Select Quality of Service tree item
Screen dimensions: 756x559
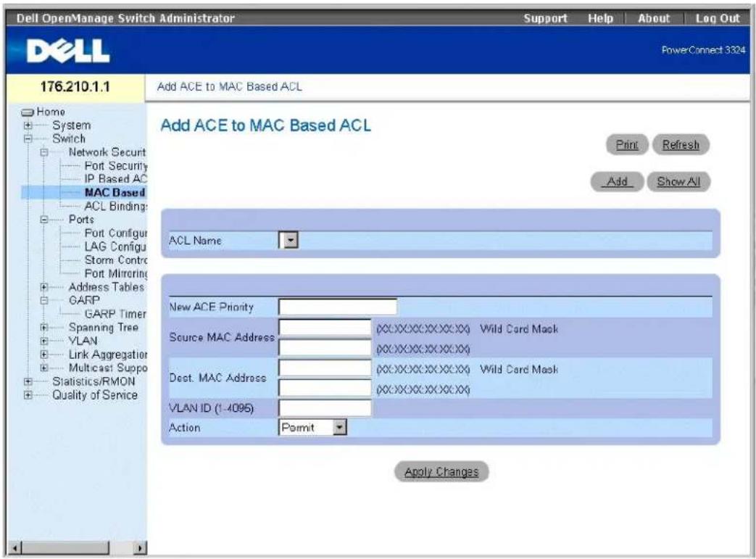click(x=95, y=395)
